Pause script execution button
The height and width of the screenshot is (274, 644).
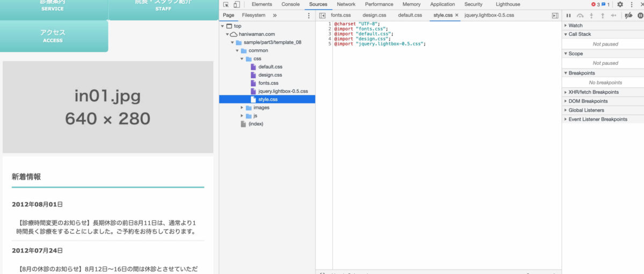569,16
